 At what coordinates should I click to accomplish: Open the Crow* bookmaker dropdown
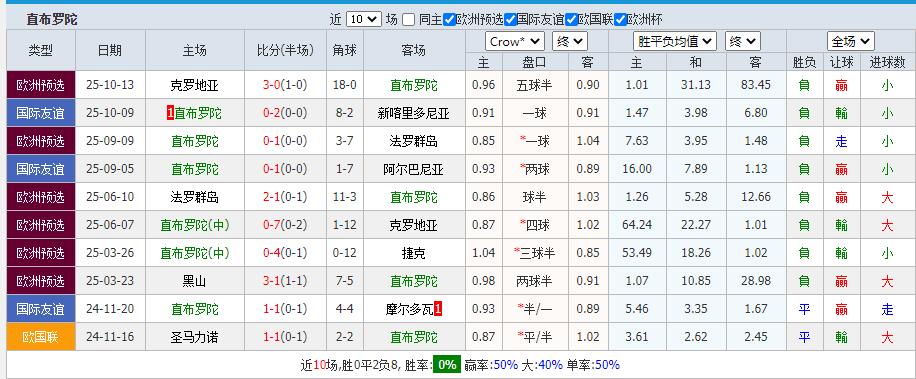click(x=515, y=41)
